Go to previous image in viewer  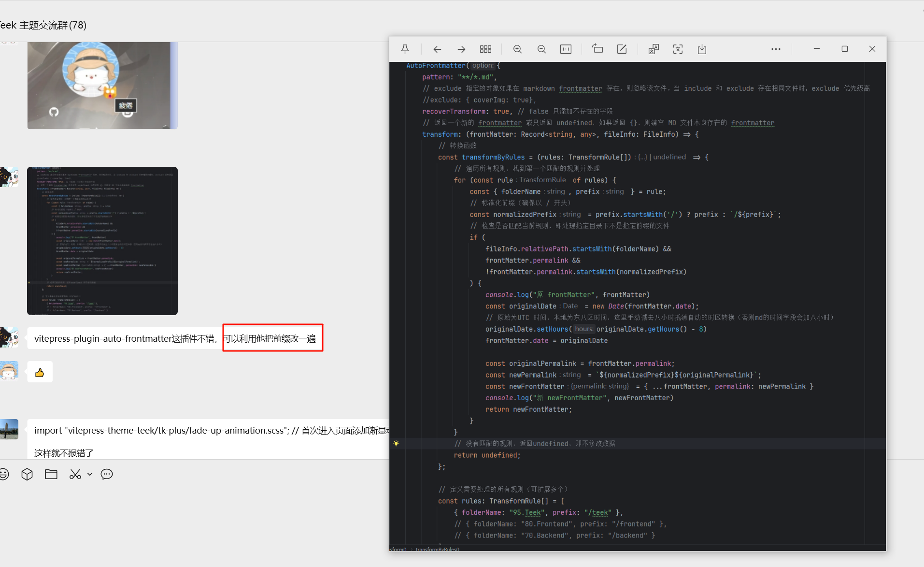pos(437,49)
